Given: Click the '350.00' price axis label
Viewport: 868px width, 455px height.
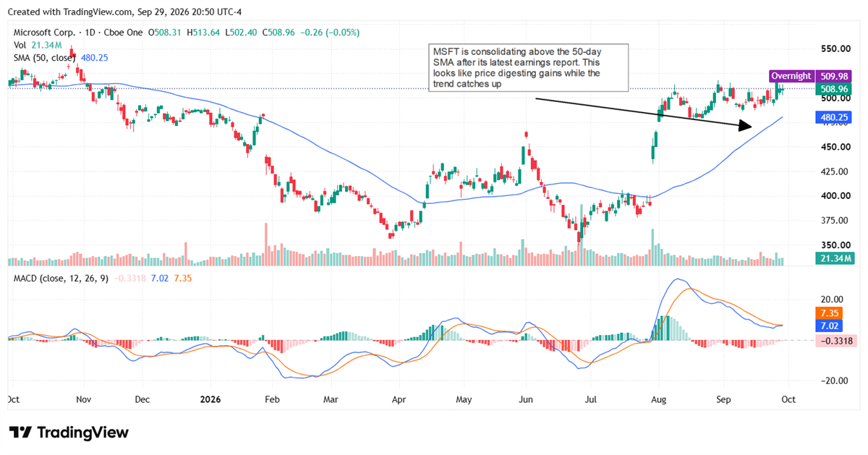Looking at the screenshot, I should tap(834, 244).
